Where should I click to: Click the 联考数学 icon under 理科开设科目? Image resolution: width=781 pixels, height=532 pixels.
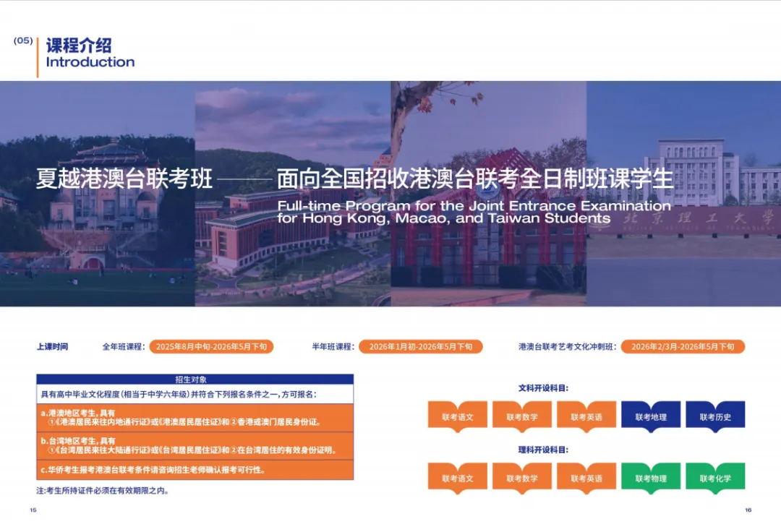[x=522, y=479]
